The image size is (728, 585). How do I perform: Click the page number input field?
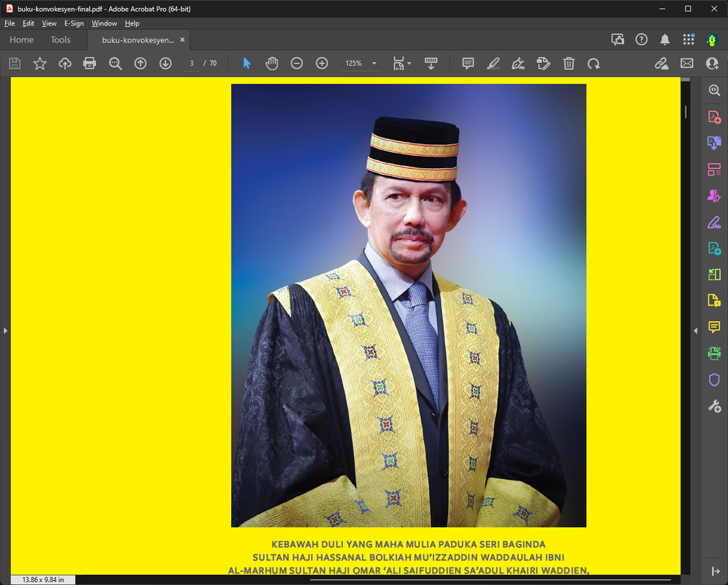pyautogui.click(x=192, y=63)
